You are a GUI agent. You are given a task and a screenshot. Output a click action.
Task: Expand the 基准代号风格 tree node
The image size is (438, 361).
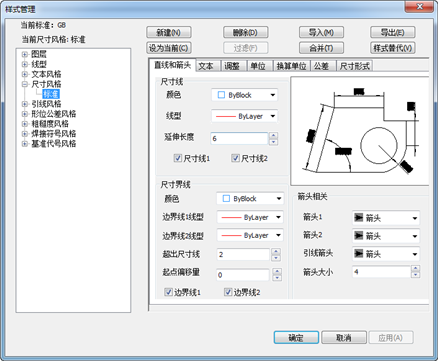point(25,144)
